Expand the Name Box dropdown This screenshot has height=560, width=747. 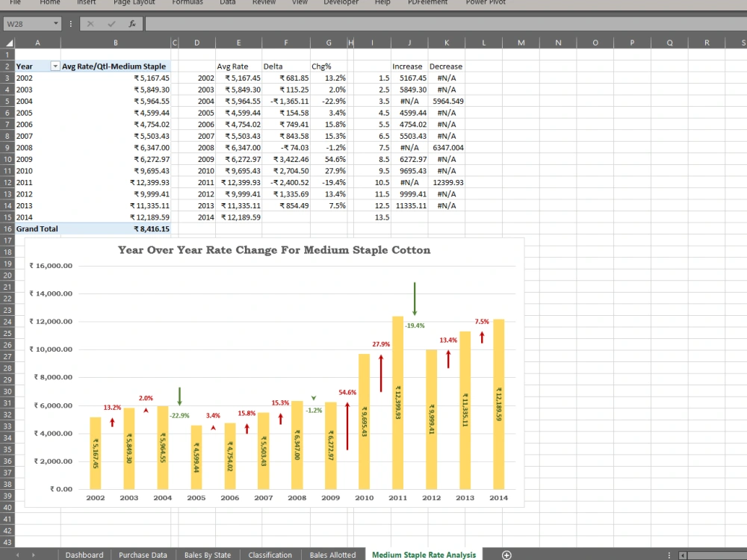tap(56, 23)
